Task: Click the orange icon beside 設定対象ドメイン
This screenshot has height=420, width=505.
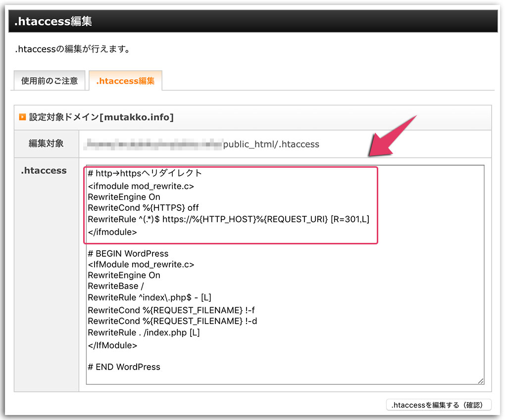Action: 22,117
